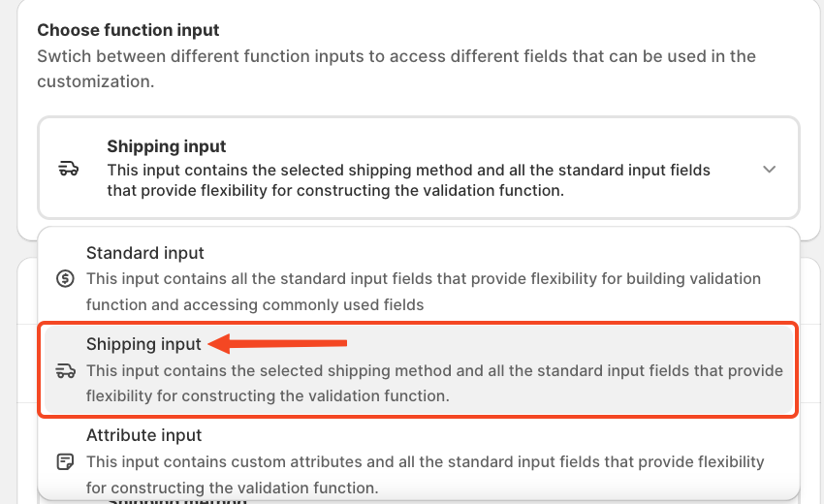824x504 pixels.
Task: Click the bold Shipping input title in the combo box
Action: coord(166,146)
